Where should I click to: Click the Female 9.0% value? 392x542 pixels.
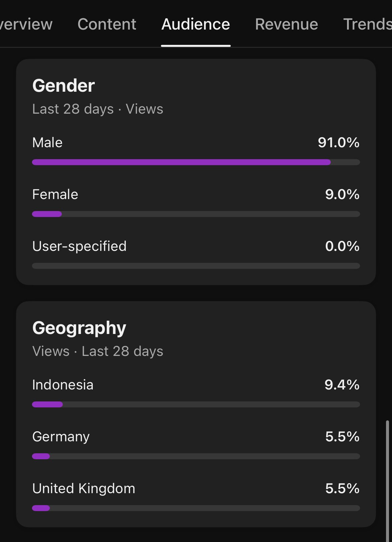(x=342, y=194)
